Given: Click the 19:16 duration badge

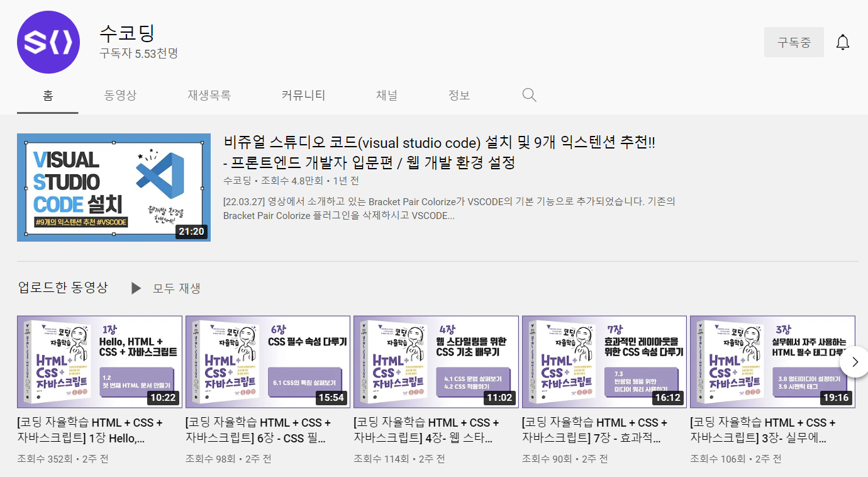Looking at the screenshot, I should click(x=837, y=398).
